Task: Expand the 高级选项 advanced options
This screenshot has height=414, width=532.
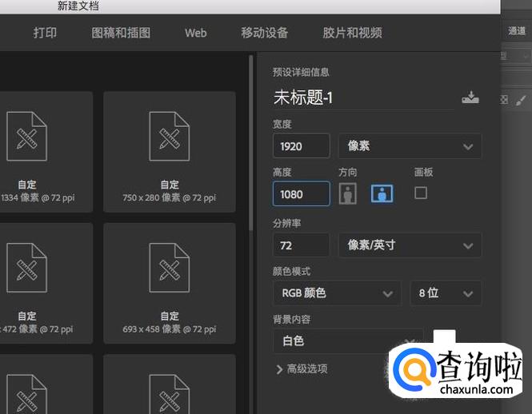Action: [302, 369]
